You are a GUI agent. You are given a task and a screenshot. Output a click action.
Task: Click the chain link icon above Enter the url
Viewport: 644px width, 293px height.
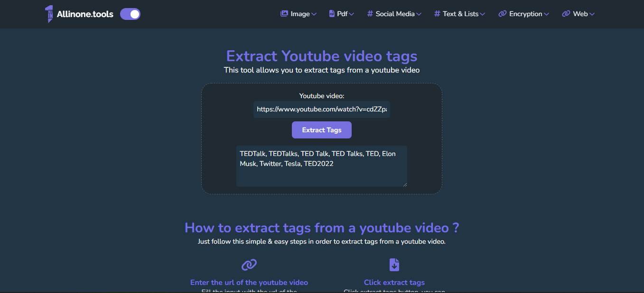[x=249, y=265]
